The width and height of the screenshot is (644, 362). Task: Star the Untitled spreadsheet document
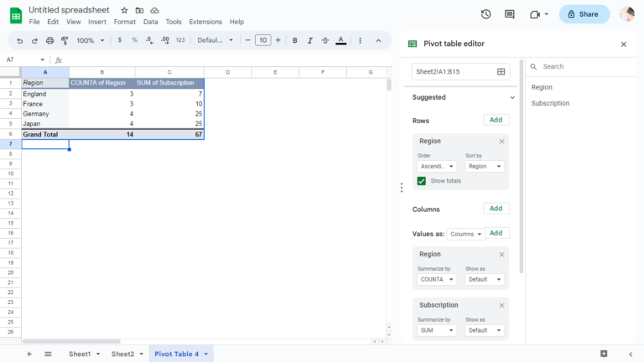(125, 9)
